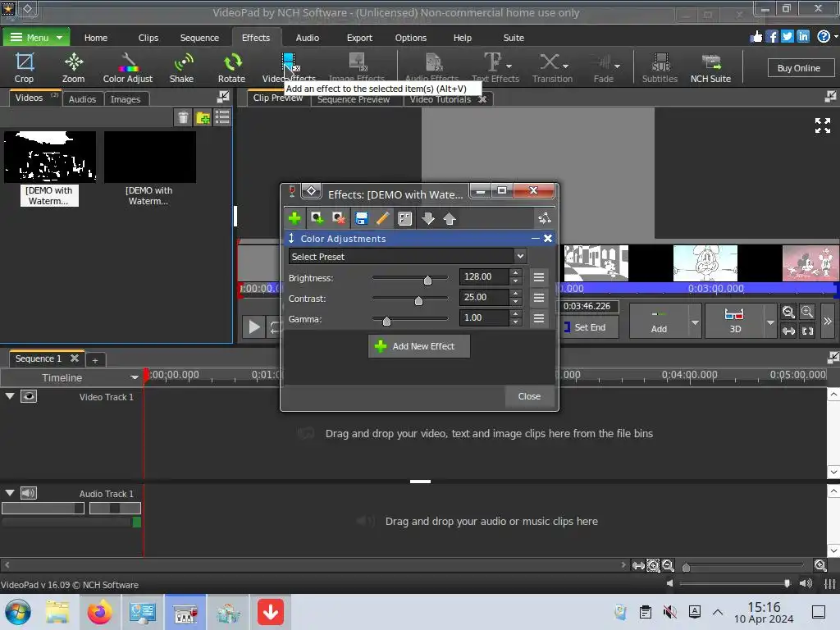Open Video Effects in ribbon
Screen dimensions: 840x630
(x=289, y=68)
